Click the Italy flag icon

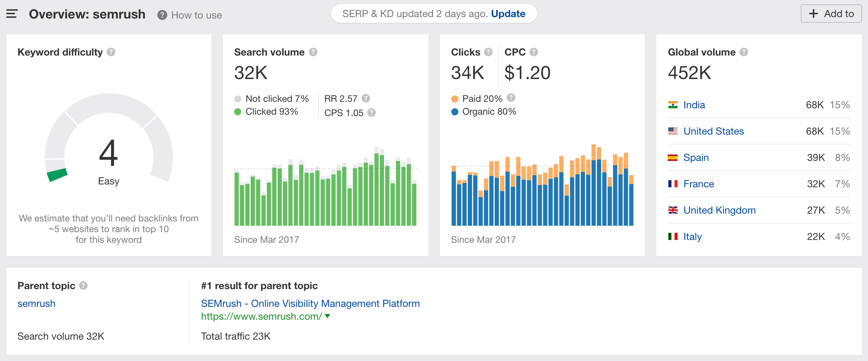673,236
